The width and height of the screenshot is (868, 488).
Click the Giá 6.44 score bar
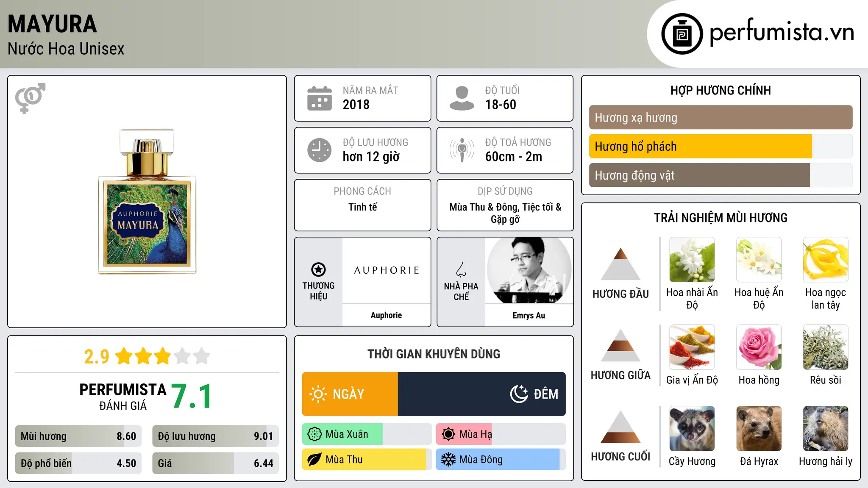click(215, 463)
